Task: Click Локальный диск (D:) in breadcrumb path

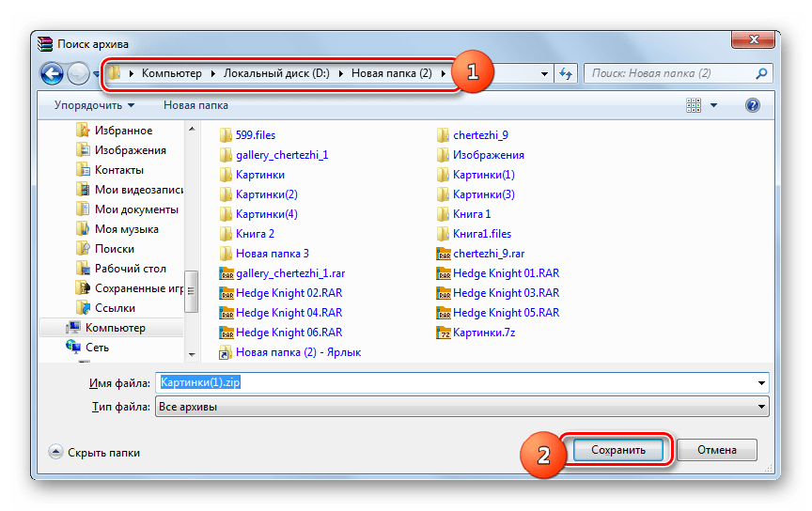Action: (x=280, y=73)
